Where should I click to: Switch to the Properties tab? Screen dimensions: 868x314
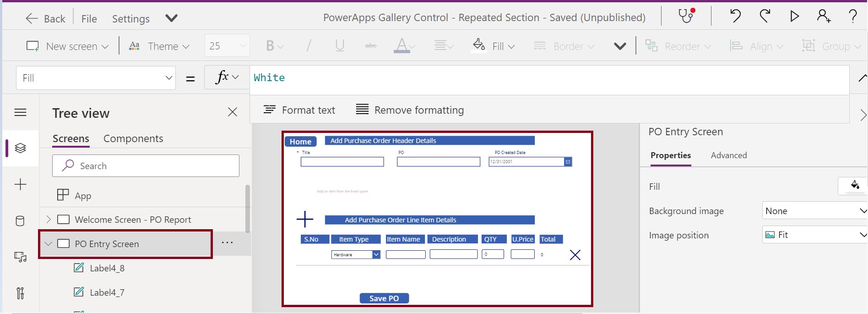point(671,156)
